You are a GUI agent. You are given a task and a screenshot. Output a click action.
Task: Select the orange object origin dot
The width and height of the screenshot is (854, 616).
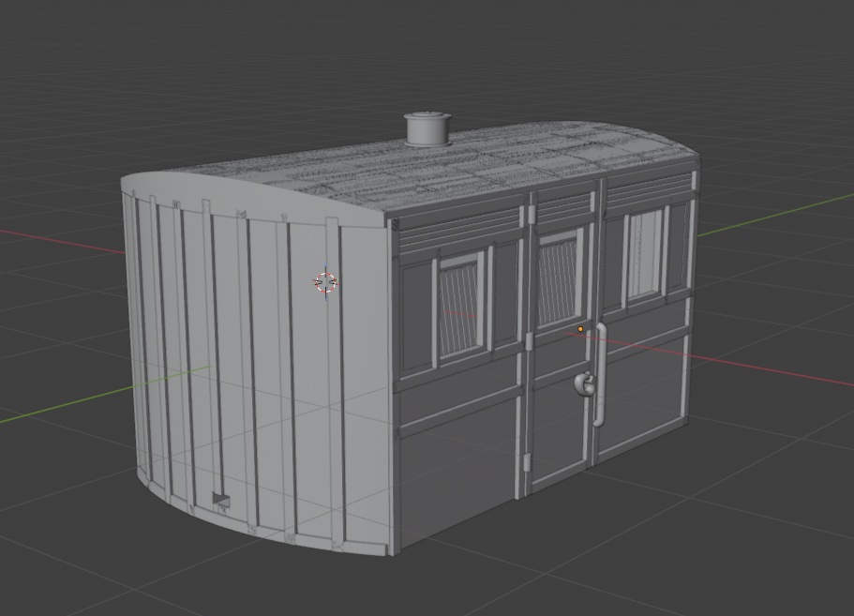[580, 329]
